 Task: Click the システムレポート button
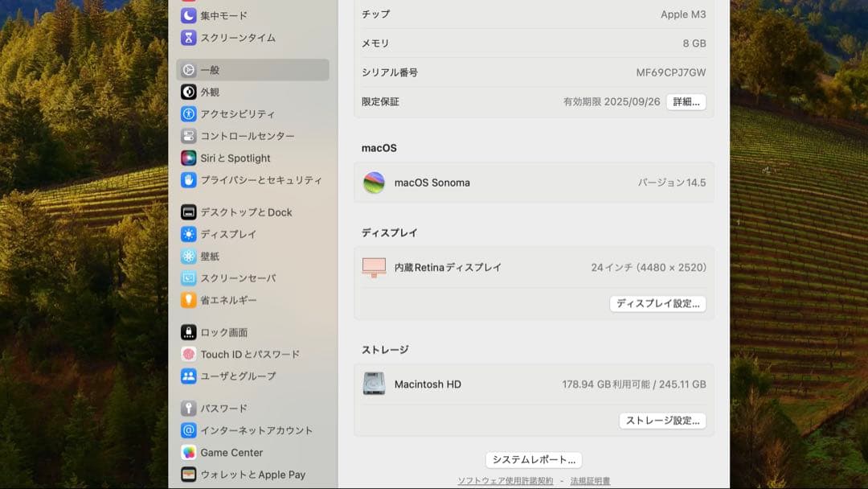coord(534,460)
